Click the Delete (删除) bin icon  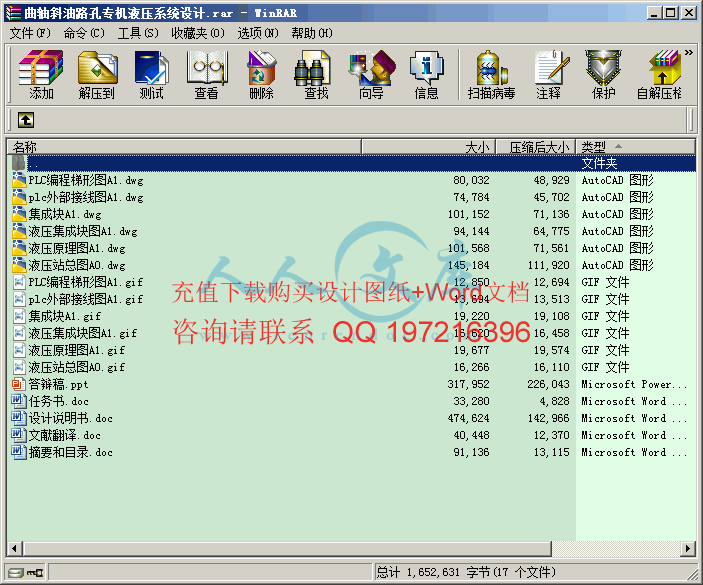pos(261,74)
